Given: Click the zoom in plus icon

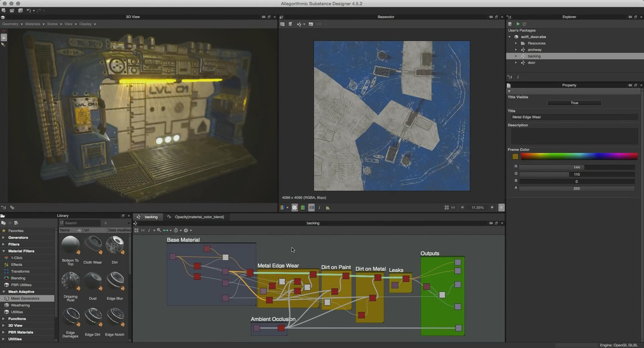Looking at the screenshot, I should pyautogui.click(x=492, y=208).
